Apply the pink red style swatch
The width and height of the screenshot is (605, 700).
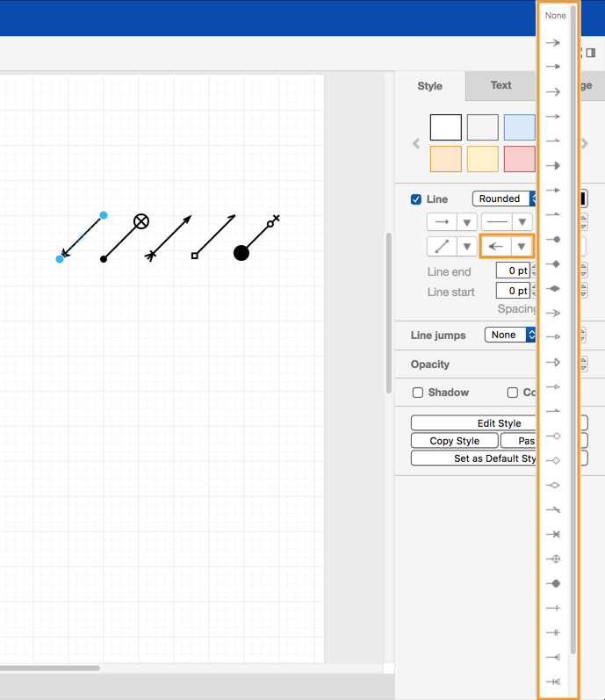click(519, 159)
